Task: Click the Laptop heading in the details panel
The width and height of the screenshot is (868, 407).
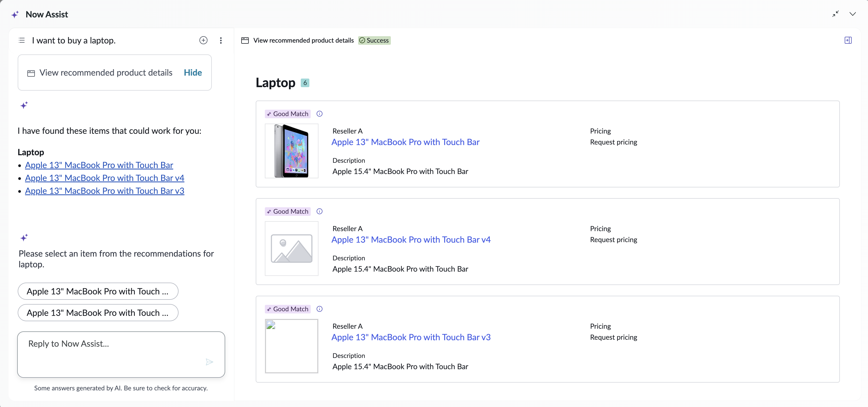Action: (x=275, y=83)
